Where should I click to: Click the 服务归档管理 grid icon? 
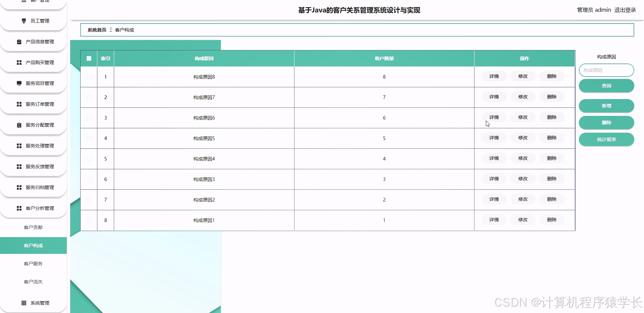click(19, 187)
